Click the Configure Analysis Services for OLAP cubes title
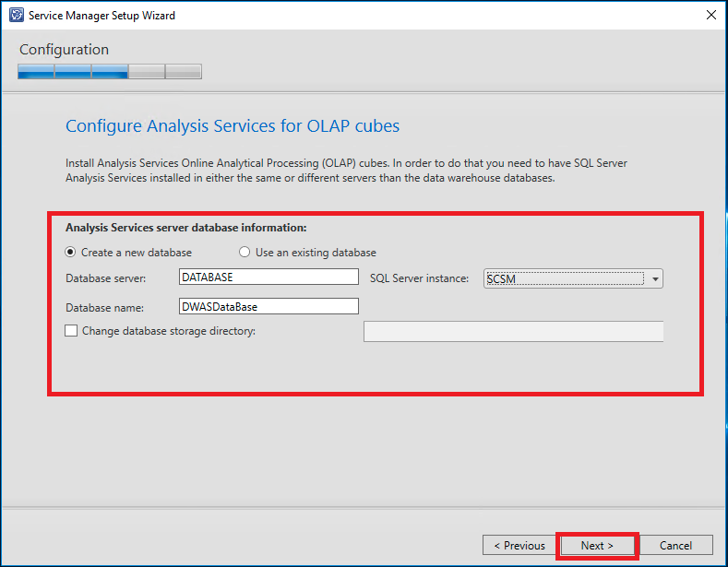 click(x=233, y=126)
